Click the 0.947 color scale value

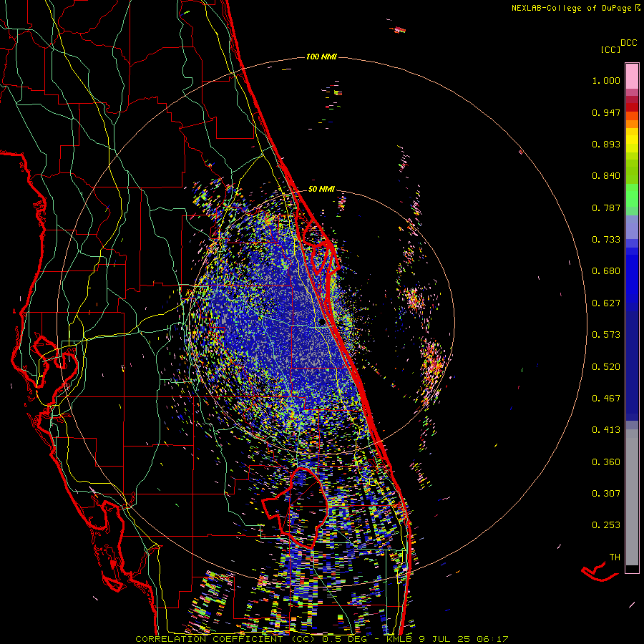click(606, 112)
